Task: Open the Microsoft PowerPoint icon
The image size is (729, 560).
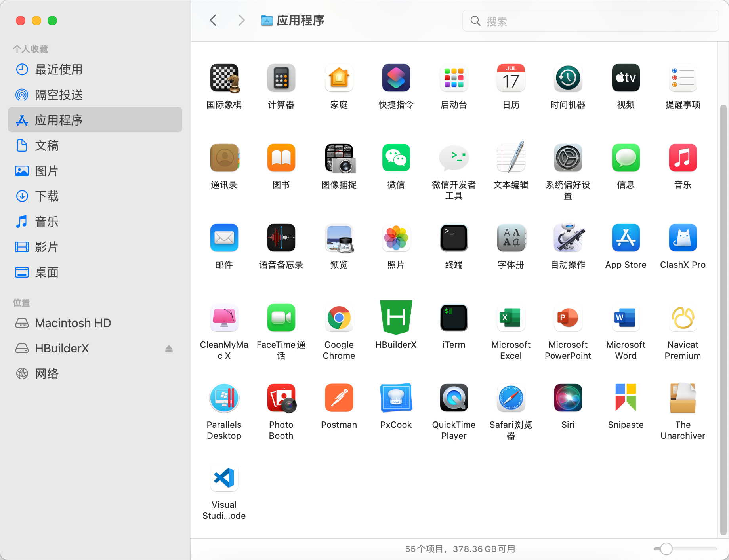Action: [x=568, y=318]
